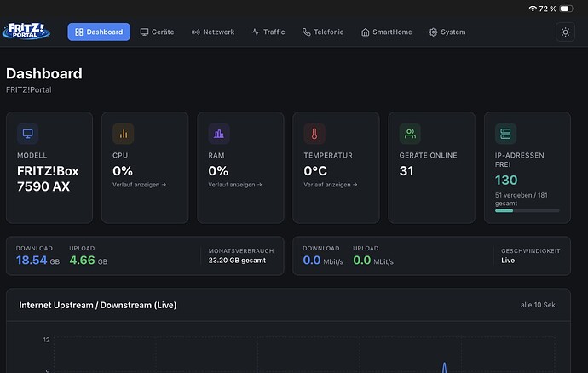588x373 pixels.
Task: Click the 51 vergeben / 181 gesamt text
Action: coord(522,199)
